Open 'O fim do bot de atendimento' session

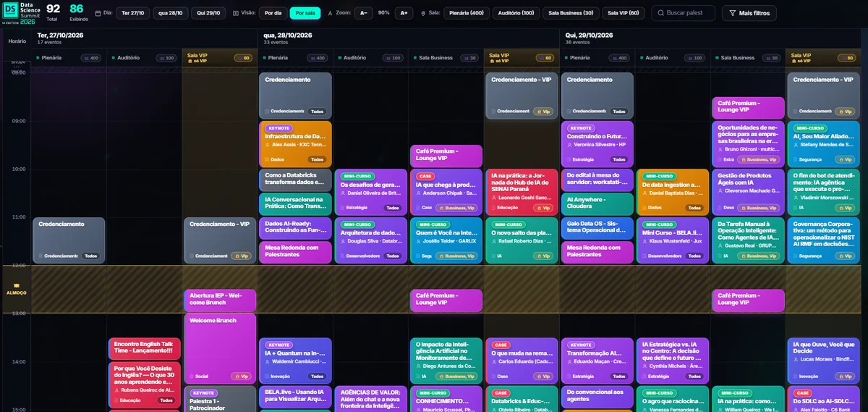pyautogui.click(x=822, y=192)
